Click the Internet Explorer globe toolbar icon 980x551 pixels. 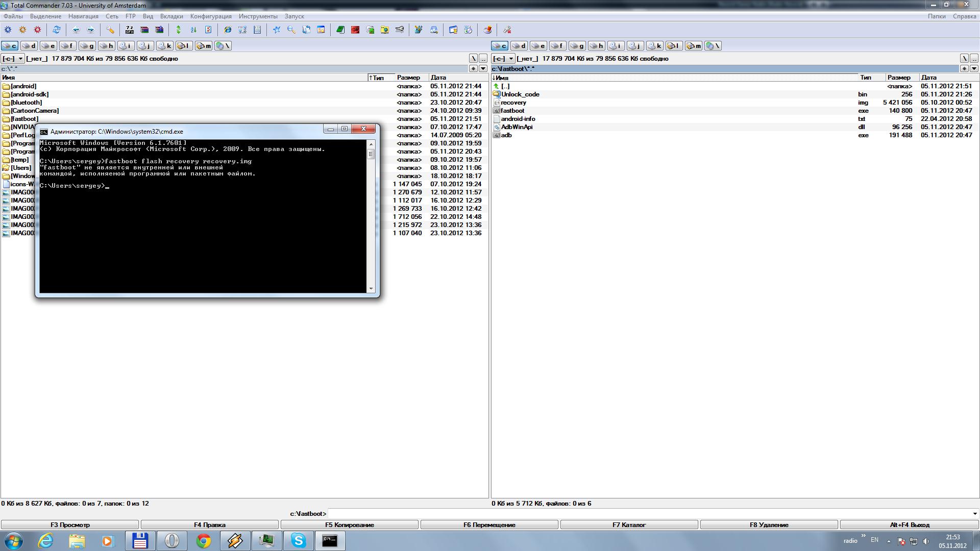pyautogui.click(x=228, y=30)
